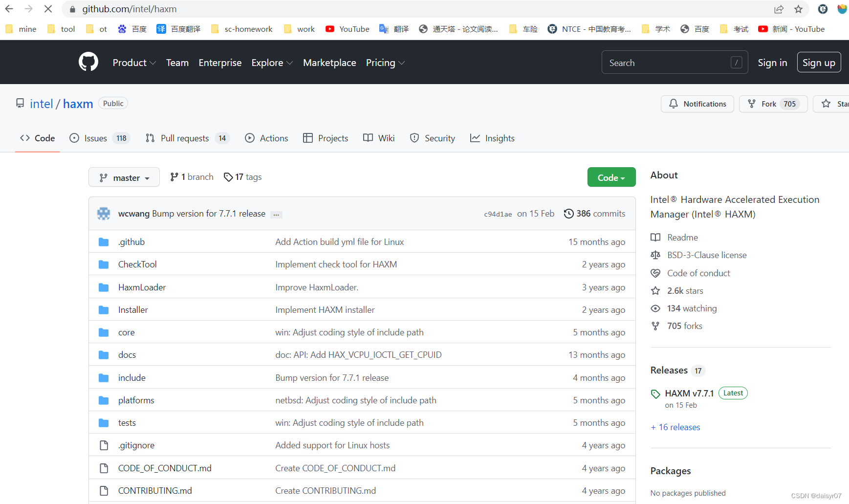Open the sc-homework bookmark folder

[x=241, y=29]
